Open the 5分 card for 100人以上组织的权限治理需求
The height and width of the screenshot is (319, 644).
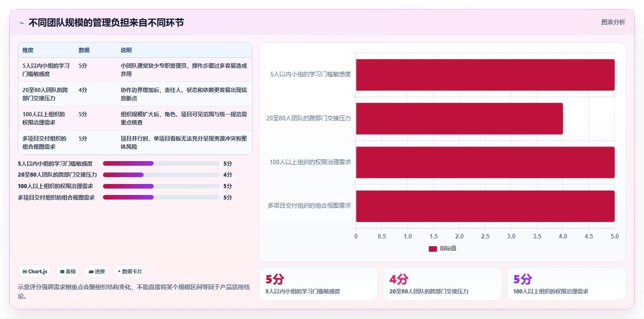566,284
